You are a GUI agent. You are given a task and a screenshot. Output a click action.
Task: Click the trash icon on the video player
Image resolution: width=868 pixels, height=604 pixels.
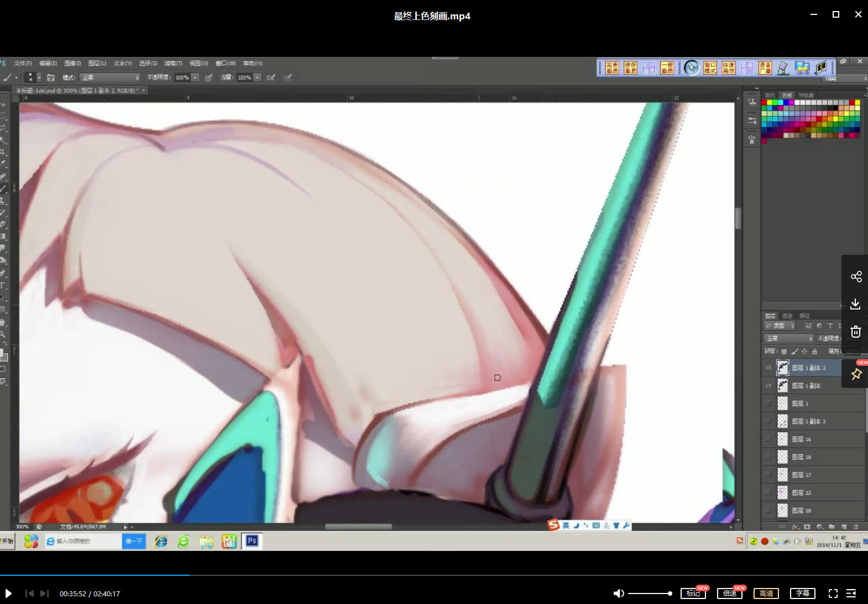[x=855, y=332]
